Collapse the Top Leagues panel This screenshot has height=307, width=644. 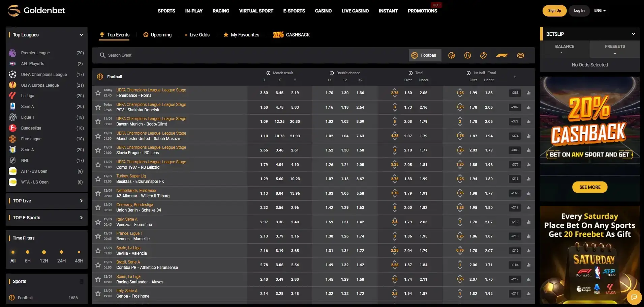(x=81, y=35)
